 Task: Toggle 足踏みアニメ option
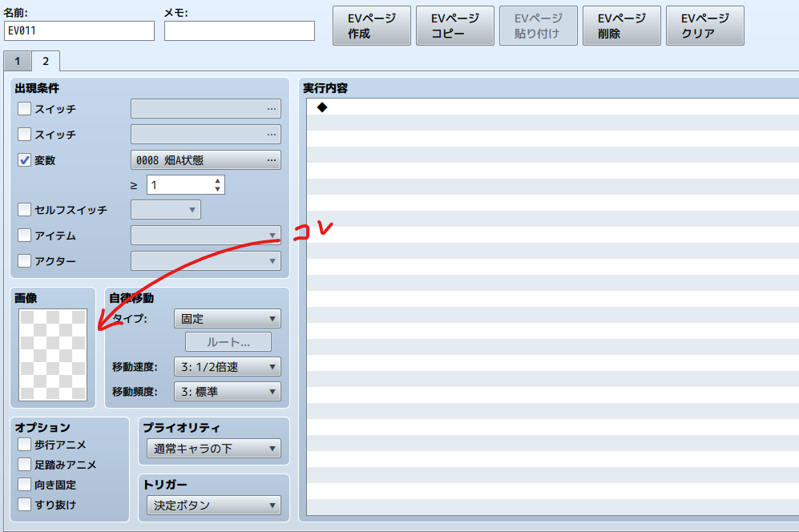[x=25, y=464]
